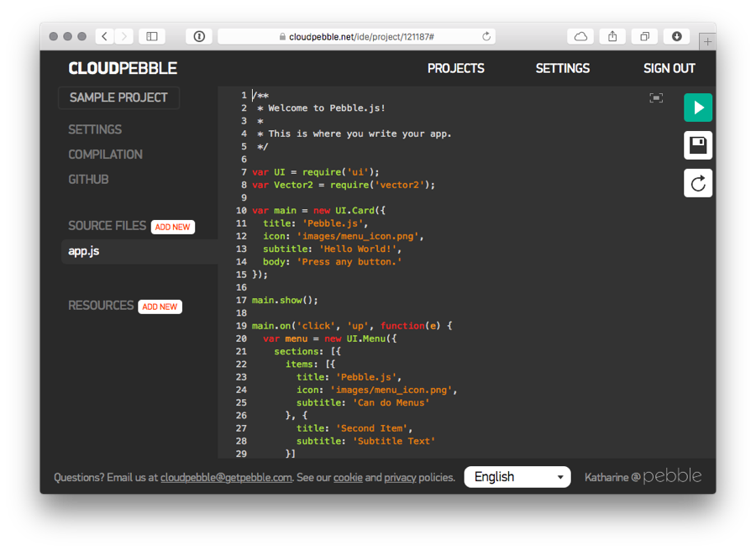Click the RESOURCES heading
The image size is (756, 551).
tap(101, 306)
